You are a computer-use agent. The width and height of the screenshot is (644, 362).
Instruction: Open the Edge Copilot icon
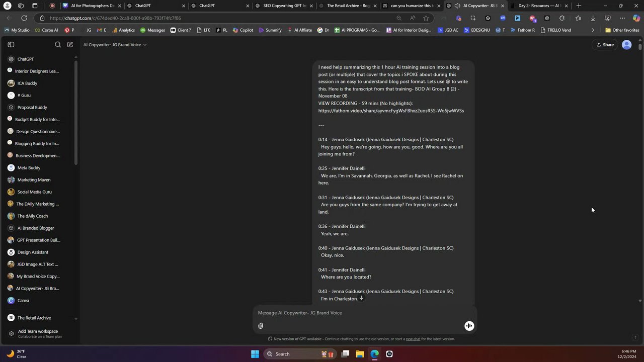[x=636, y=18]
